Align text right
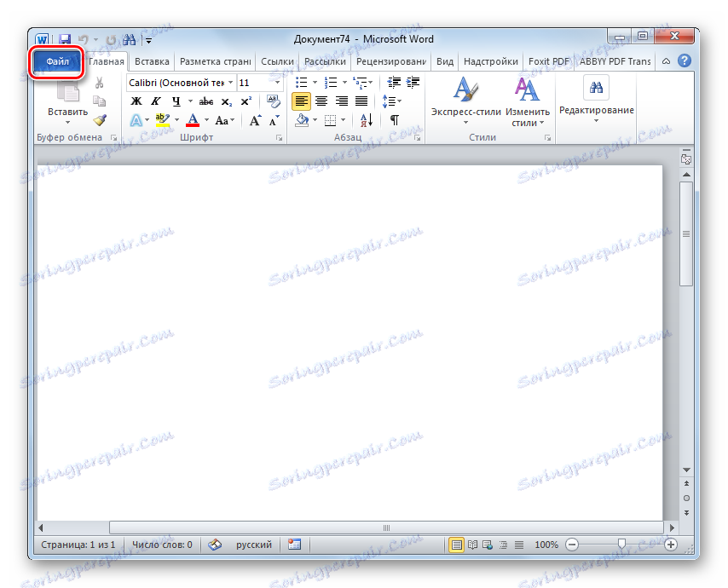This screenshot has height=588, width=728. [x=342, y=101]
